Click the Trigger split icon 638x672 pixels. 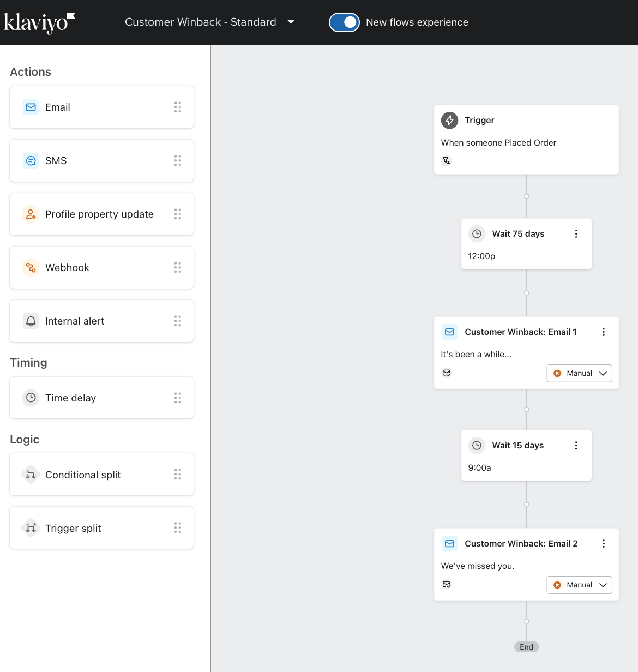(x=31, y=529)
